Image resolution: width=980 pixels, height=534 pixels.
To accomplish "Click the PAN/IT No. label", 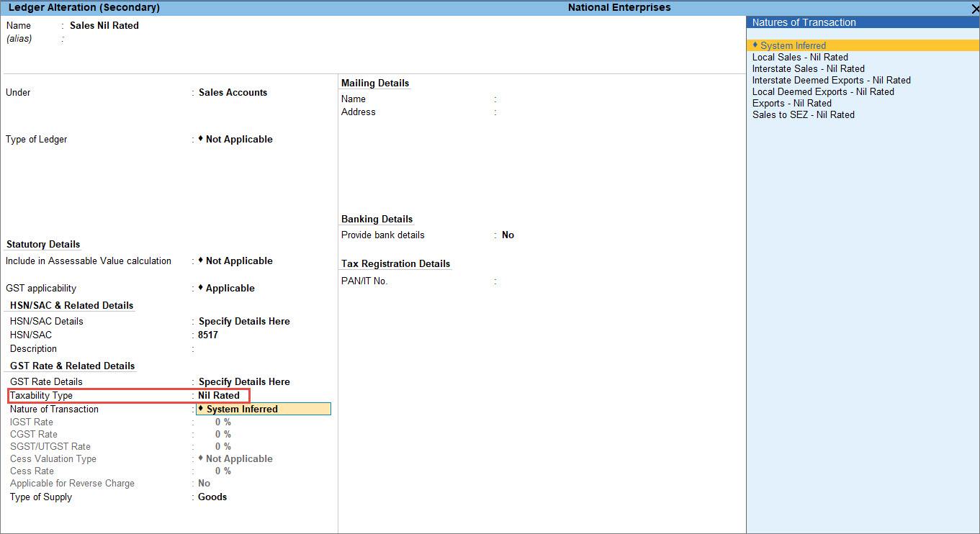I will 364,281.
